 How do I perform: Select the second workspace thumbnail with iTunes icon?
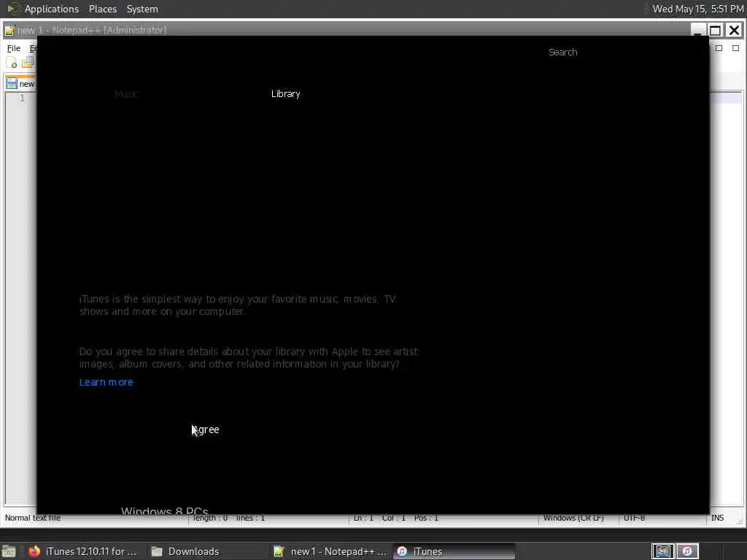687,551
